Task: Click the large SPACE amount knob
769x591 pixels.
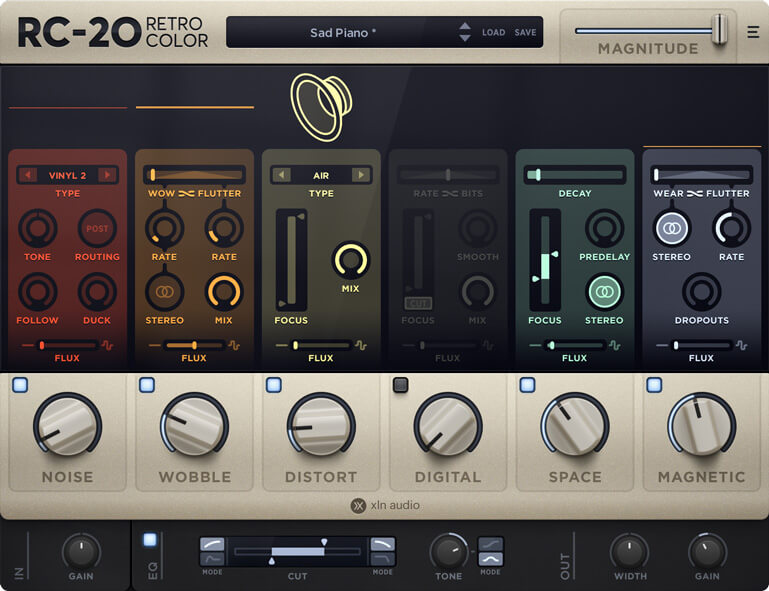Action: pos(575,425)
